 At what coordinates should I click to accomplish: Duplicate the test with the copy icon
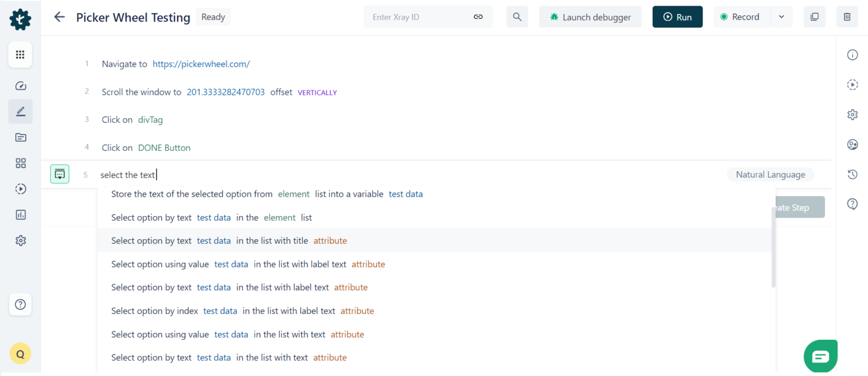(x=814, y=17)
